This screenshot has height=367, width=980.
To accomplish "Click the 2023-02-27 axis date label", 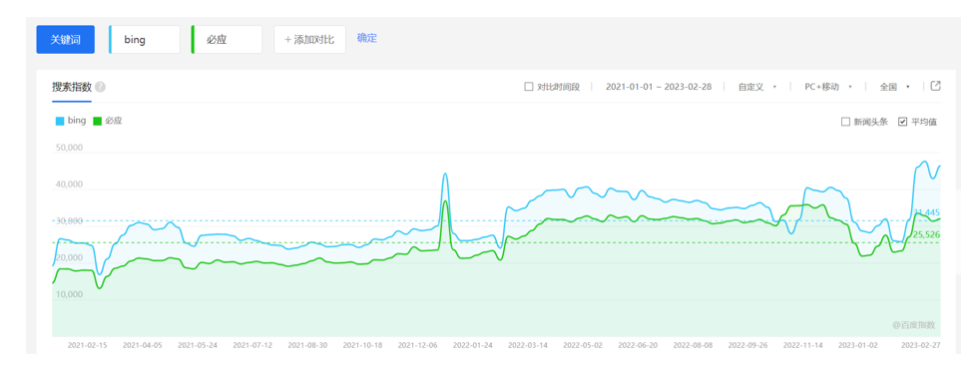I will [921, 344].
